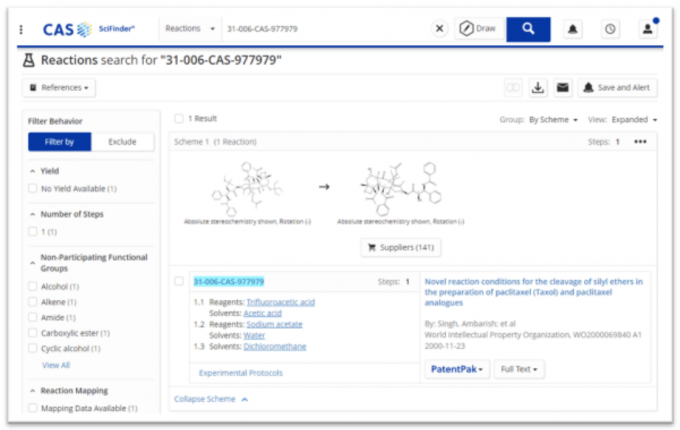
Task: Click the Suppliers (141) button
Action: click(x=400, y=248)
